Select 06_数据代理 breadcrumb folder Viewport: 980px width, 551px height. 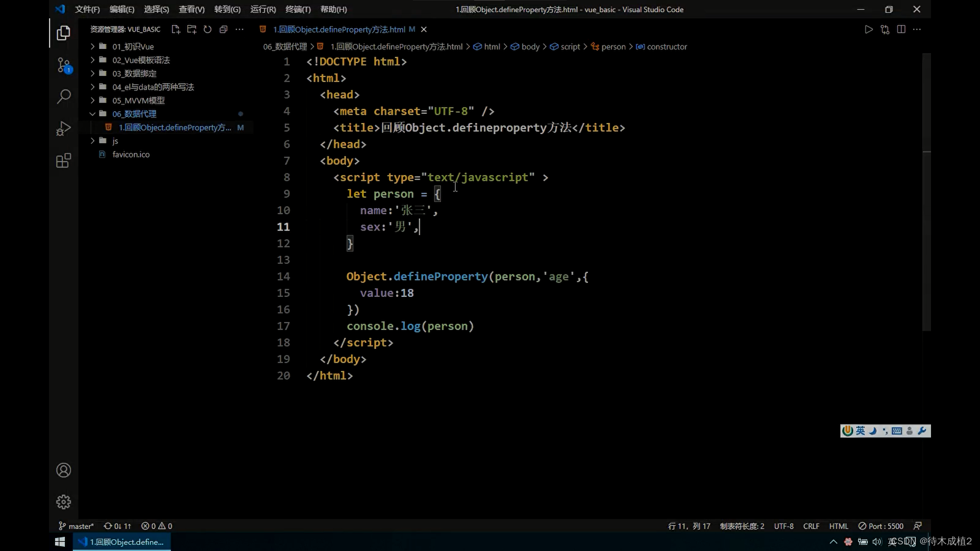click(x=285, y=46)
